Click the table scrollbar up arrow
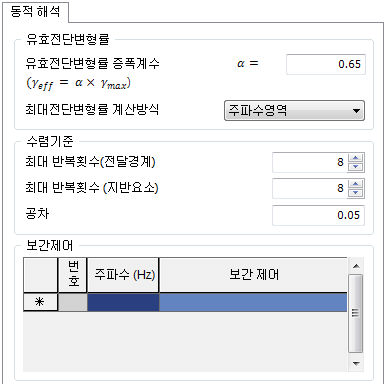Screen dimensions: 388x386 tap(356, 266)
